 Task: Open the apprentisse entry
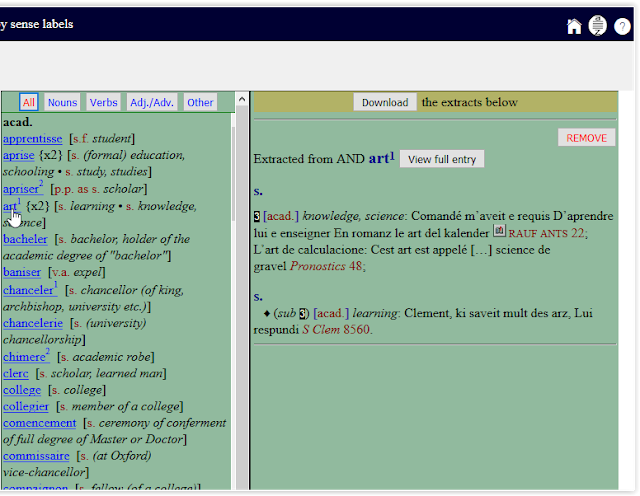click(x=32, y=139)
